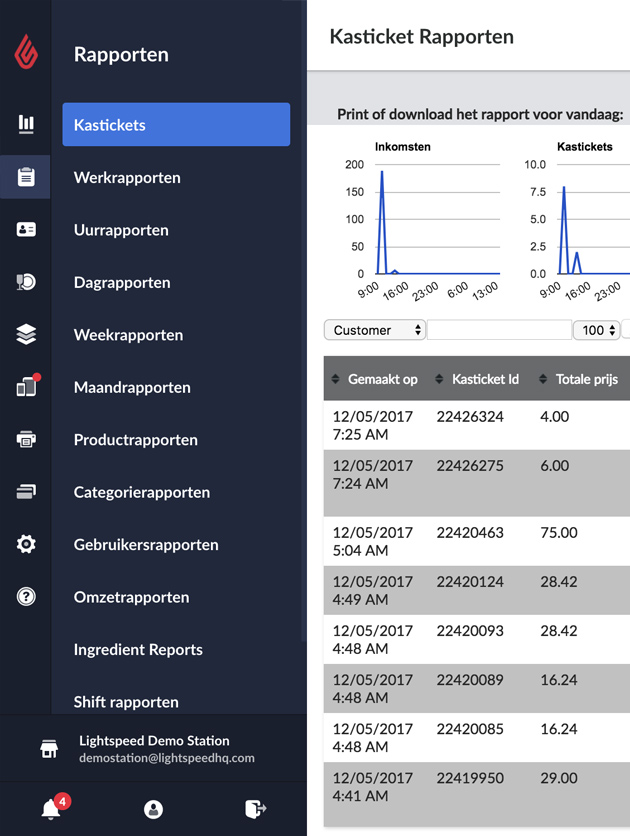The image size is (630, 836).
Task: Click total price 29.00
Action: (x=559, y=778)
